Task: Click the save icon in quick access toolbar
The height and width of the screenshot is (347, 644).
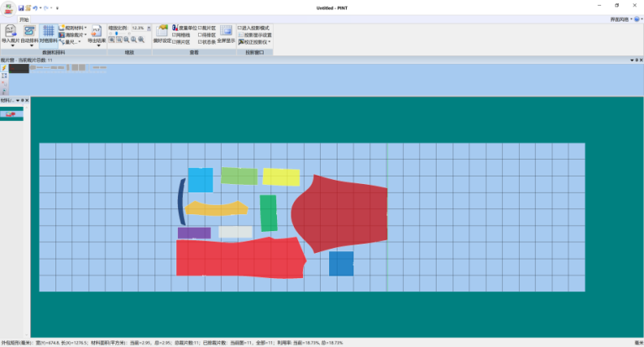Action: [20, 7]
